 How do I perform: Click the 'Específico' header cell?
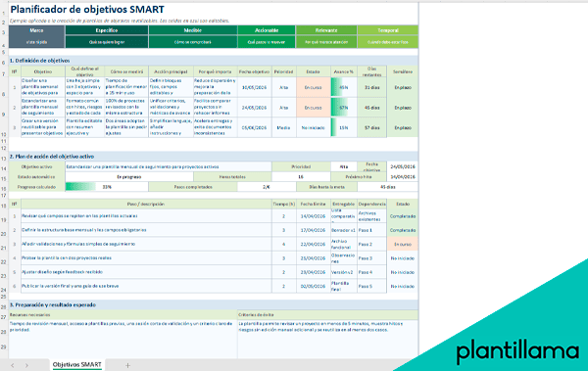coord(107,30)
